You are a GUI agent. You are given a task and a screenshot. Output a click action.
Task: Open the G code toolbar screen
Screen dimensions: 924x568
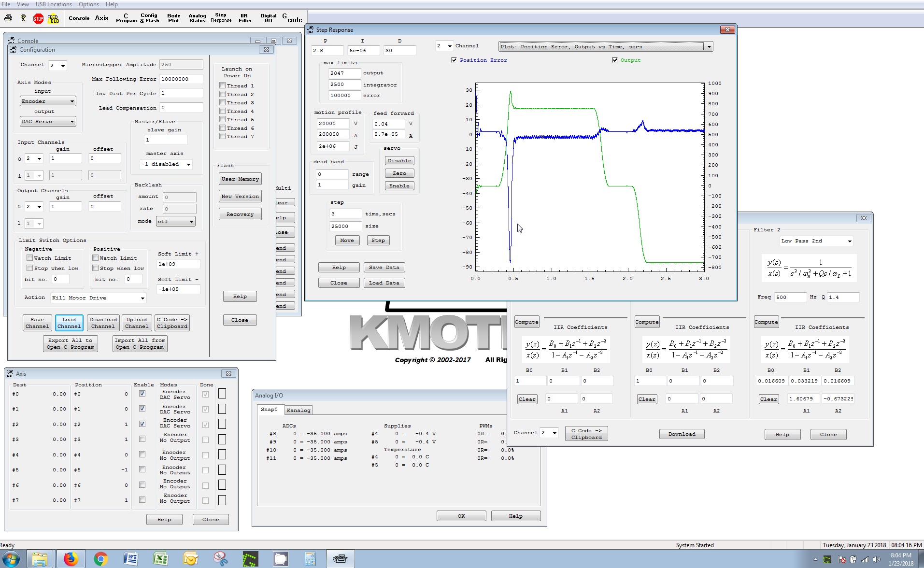pyautogui.click(x=292, y=18)
